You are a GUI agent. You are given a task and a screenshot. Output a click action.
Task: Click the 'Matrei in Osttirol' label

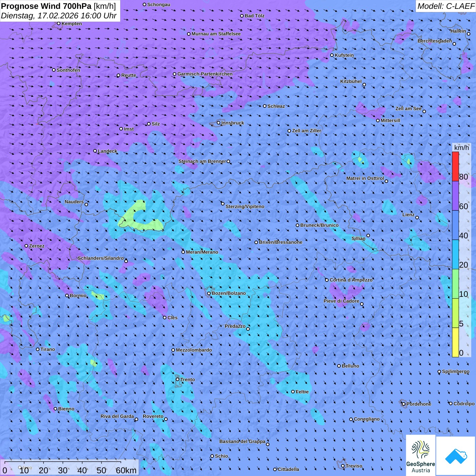[365, 178]
